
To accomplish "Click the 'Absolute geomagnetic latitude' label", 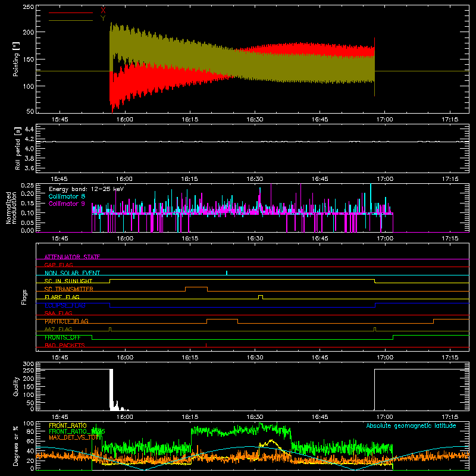I will 411,425.
